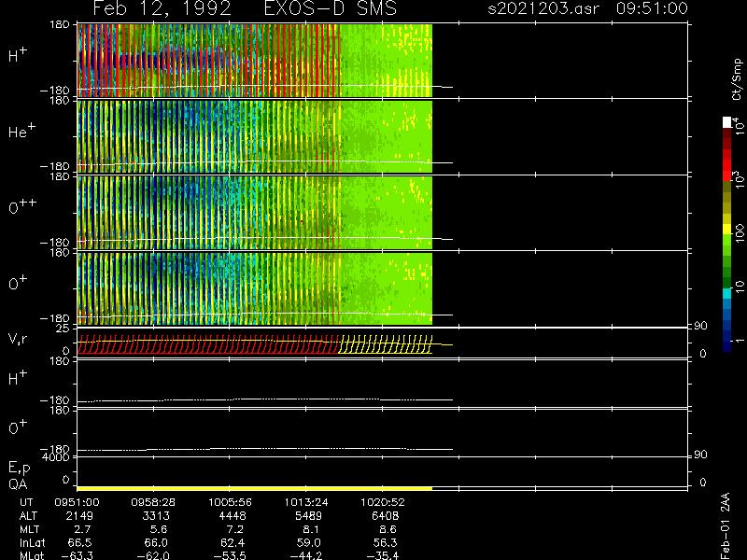The height and width of the screenshot is (560, 747).
Task: Click the yellow velocity vectors in V,r panel
Action: (x=385, y=344)
